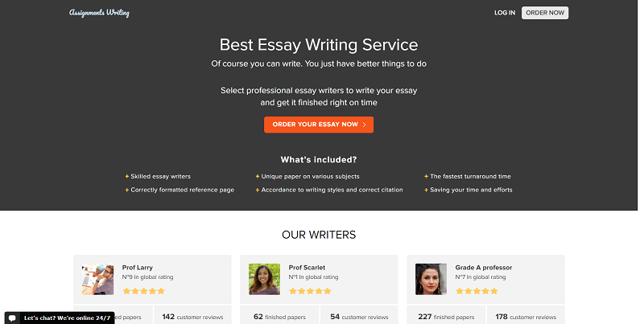This screenshot has width=644, height=324.
Task: Open Prof Scarlet's profile photo
Action: 264,279
